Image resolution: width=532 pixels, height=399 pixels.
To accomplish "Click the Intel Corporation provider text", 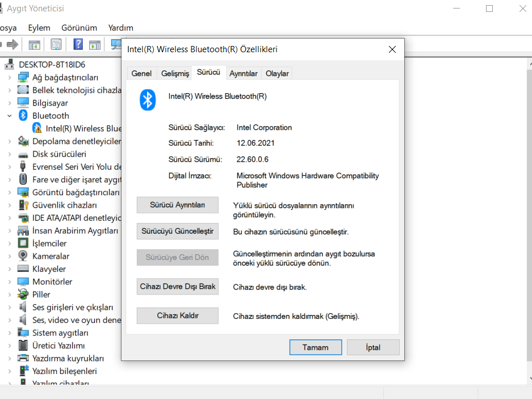I will [x=264, y=128].
